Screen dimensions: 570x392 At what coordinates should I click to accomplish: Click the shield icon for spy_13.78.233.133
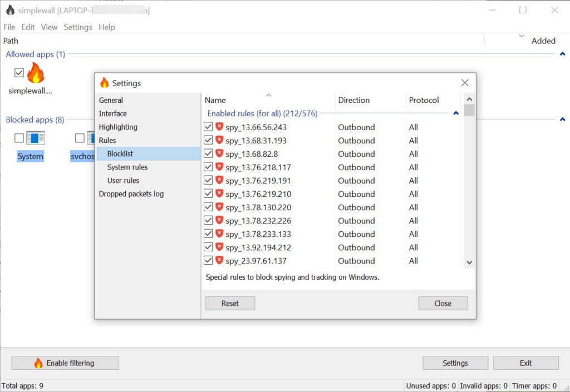pos(219,234)
